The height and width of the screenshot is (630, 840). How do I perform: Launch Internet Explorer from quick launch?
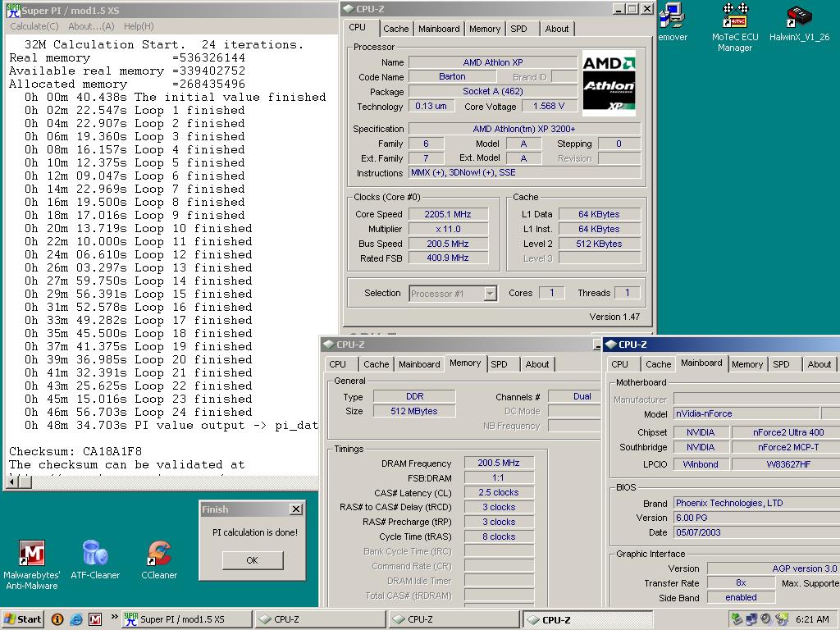pos(76,619)
